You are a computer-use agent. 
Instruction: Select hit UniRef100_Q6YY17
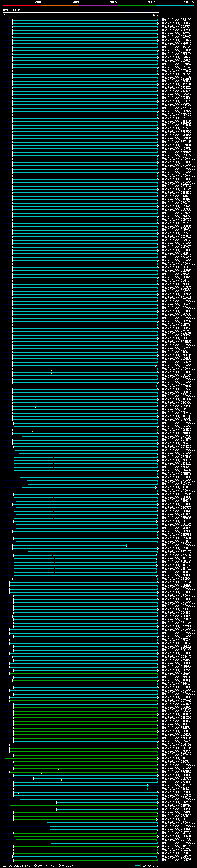[177, 108]
